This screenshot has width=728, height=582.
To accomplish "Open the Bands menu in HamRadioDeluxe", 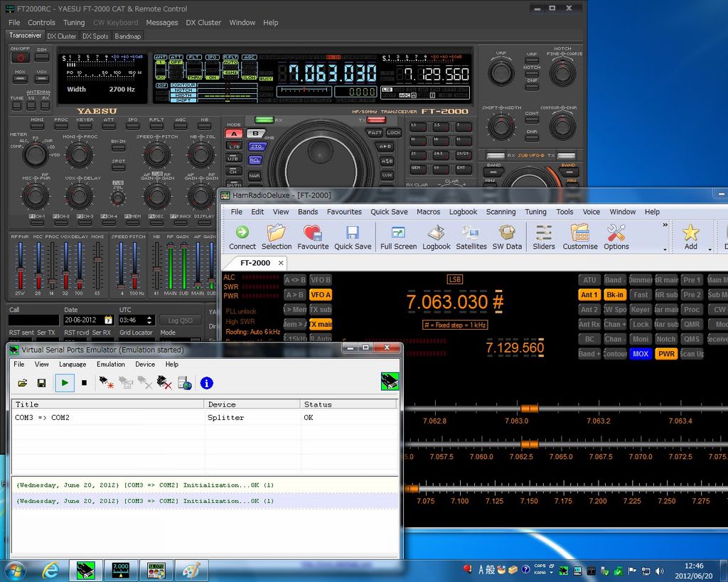I will [x=307, y=212].
